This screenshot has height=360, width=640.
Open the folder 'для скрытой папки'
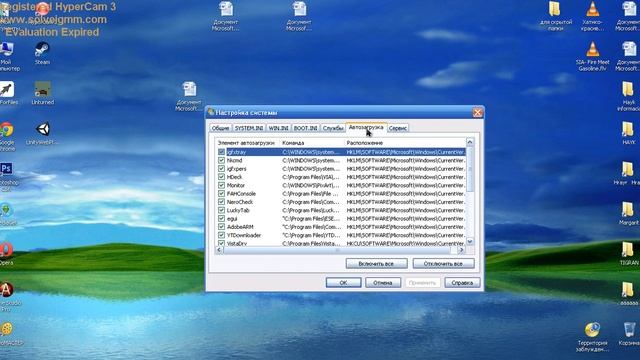coord(556,16)
